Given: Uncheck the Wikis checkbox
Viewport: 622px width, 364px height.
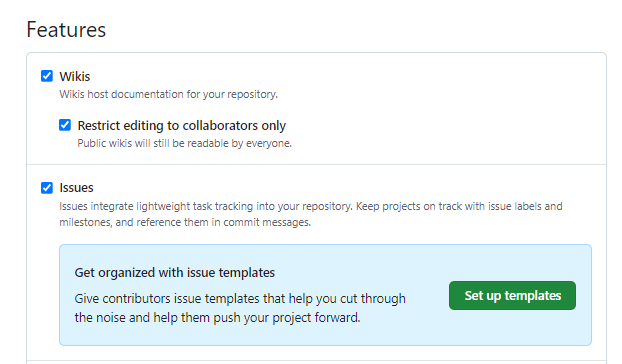Looking at the screenshot, I should [x=47, y=76].
